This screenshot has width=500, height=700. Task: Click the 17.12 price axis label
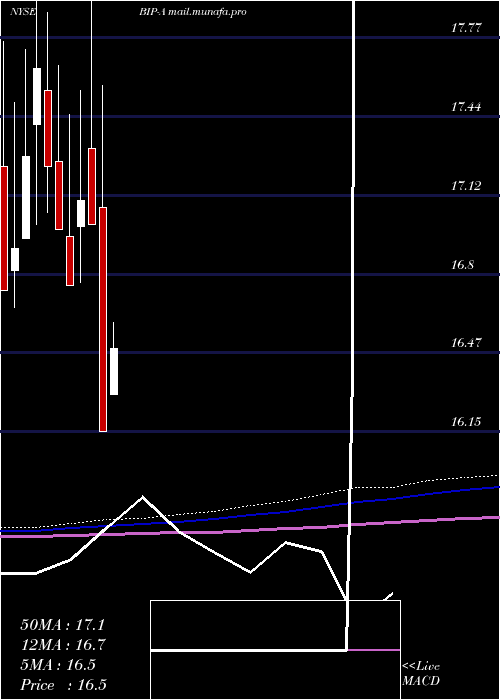466,186
